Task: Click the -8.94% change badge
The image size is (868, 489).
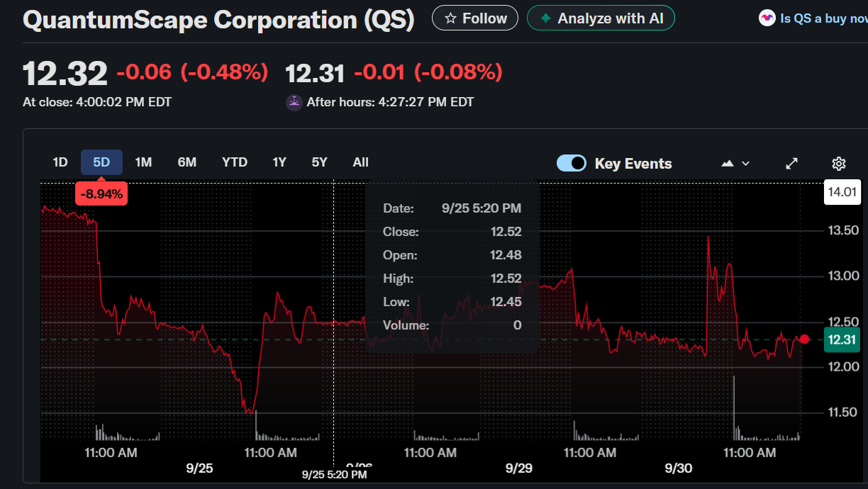Action: coord(101,193)
